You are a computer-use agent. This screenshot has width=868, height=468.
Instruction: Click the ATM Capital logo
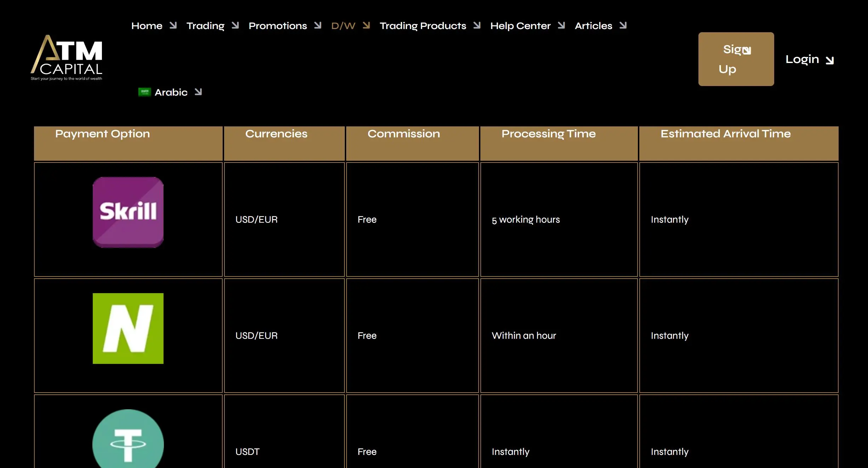click(67, 58)
